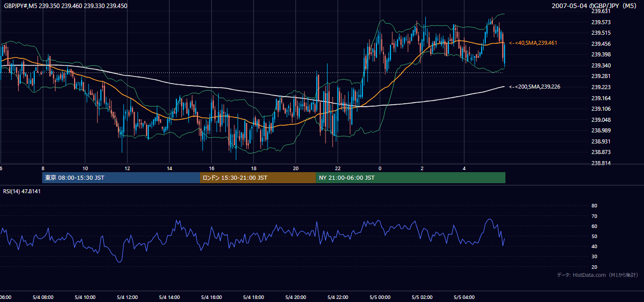Click price axis value 239.048
The width and height of the screenshot is (644, 302).
pos(601,120)
